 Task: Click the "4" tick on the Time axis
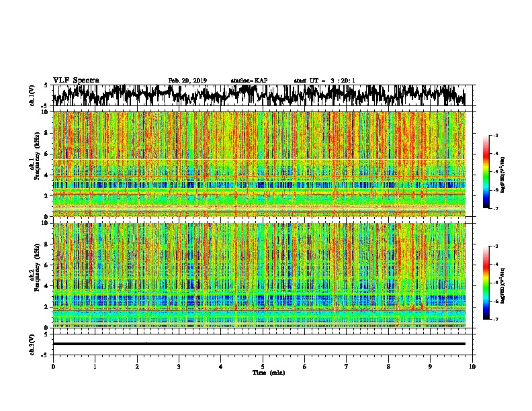click(x=220, y=367)
